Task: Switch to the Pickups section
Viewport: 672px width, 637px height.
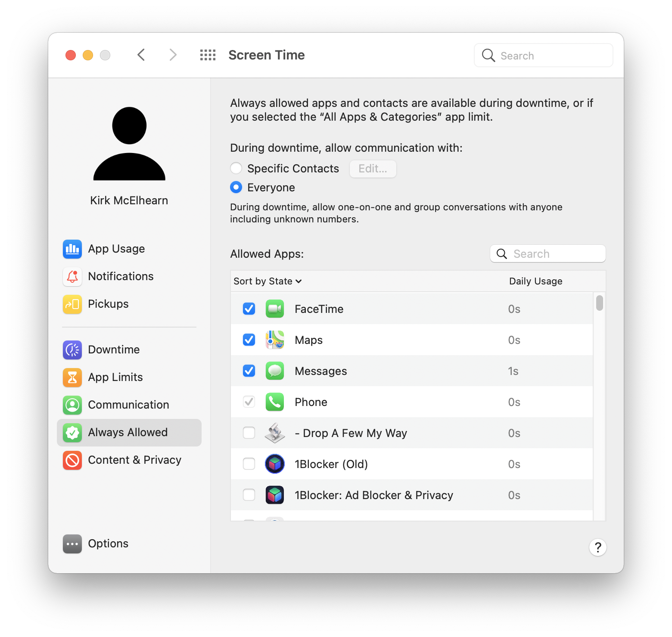Action: (x=129, y=304)
